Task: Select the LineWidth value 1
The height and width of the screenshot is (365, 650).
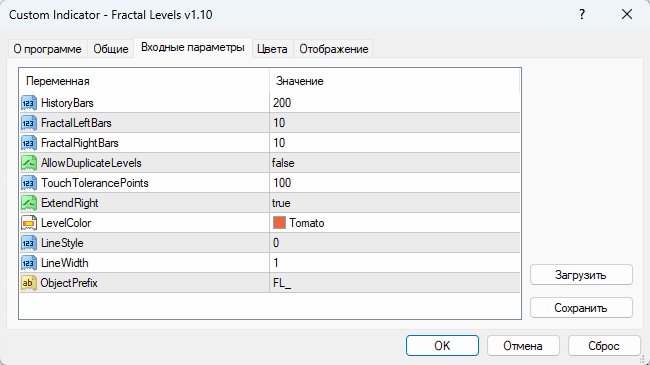Action: point(276,263)
